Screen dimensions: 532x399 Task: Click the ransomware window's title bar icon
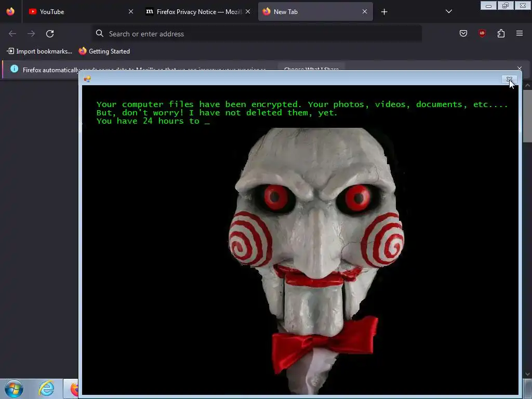tap(87, 79)
